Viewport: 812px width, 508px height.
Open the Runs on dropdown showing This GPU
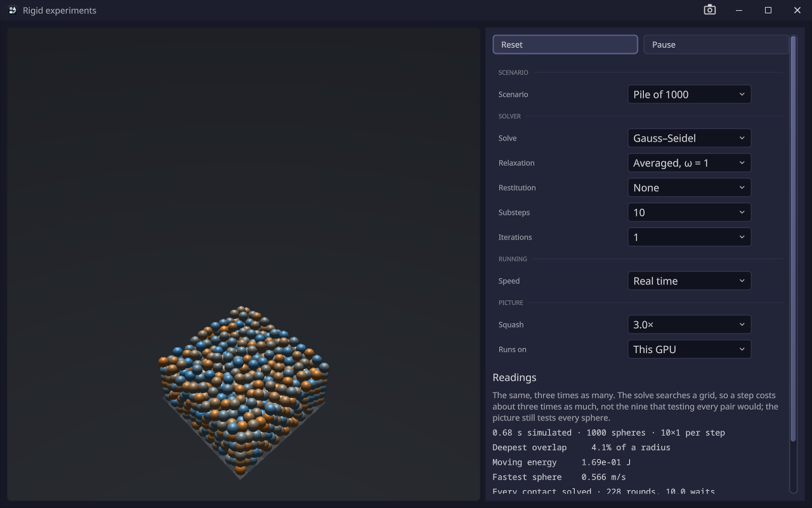[689, 350]
